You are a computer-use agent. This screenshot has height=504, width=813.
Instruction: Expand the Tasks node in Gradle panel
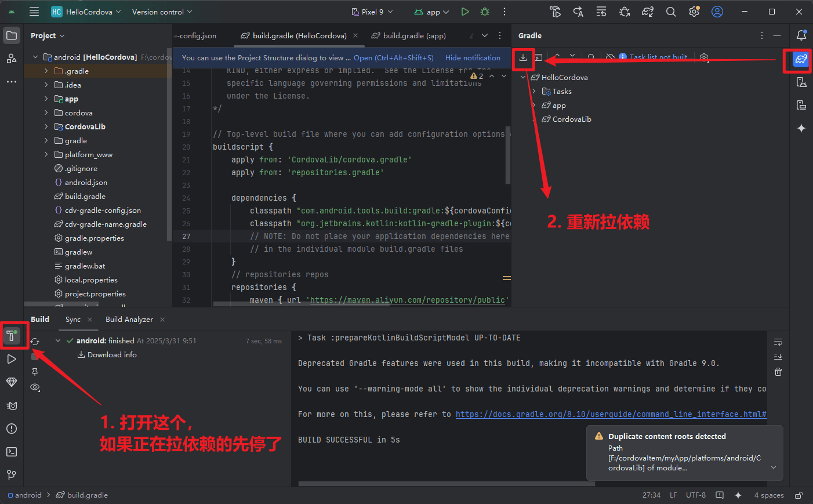pyautogui.click(x=534, y=92)
